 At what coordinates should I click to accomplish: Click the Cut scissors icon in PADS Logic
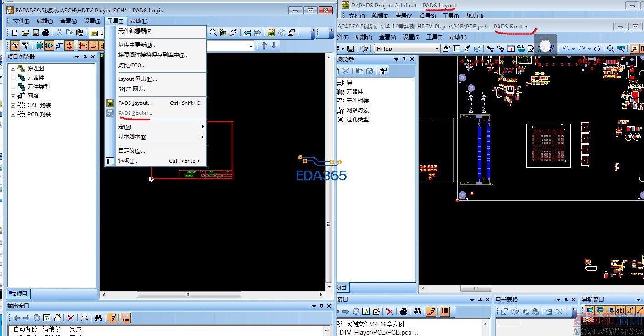59,33
